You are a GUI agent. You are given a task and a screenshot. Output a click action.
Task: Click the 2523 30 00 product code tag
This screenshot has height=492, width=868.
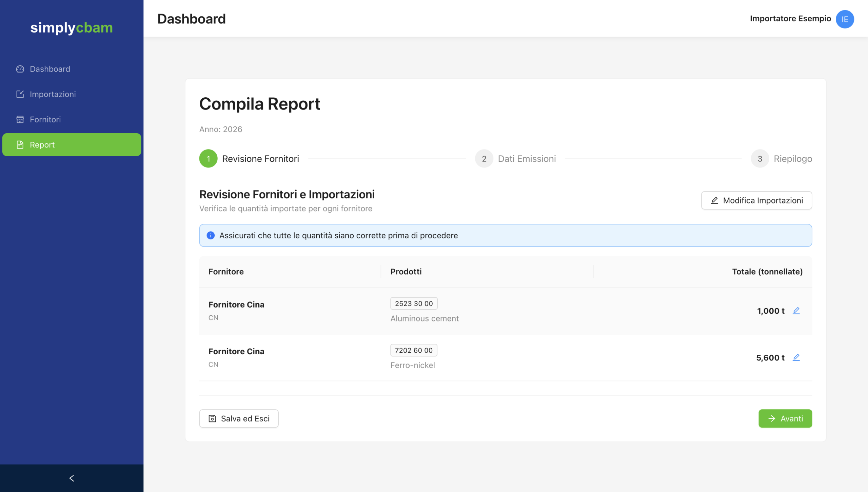414,303
